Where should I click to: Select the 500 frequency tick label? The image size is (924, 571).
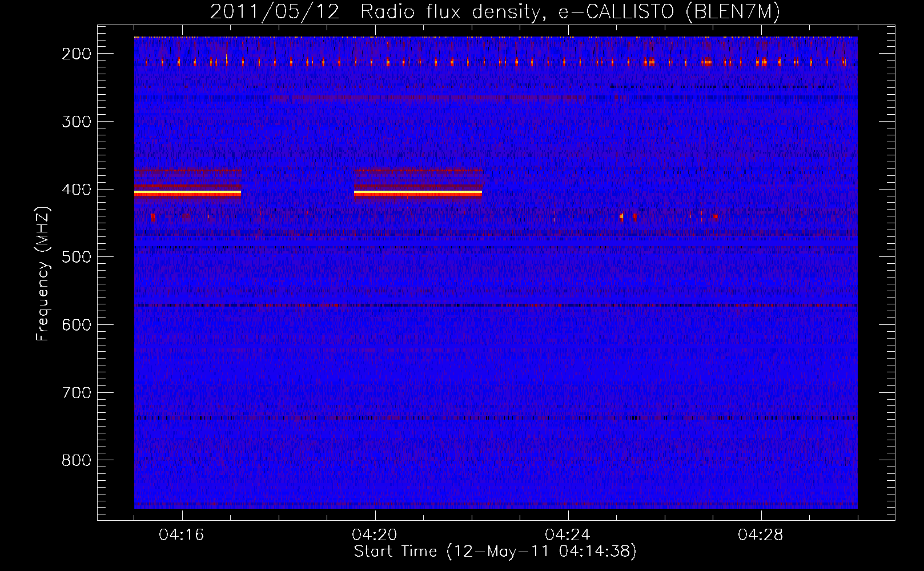tap(77, 257)
